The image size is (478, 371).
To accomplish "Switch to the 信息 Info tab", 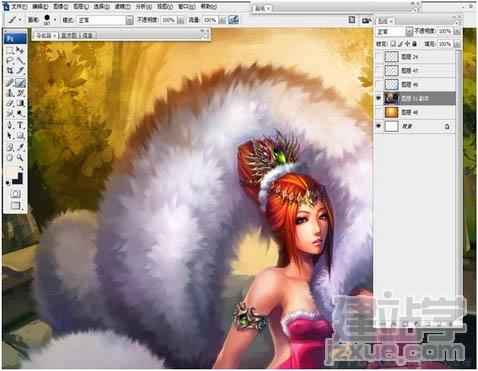I will click(88, 35).
